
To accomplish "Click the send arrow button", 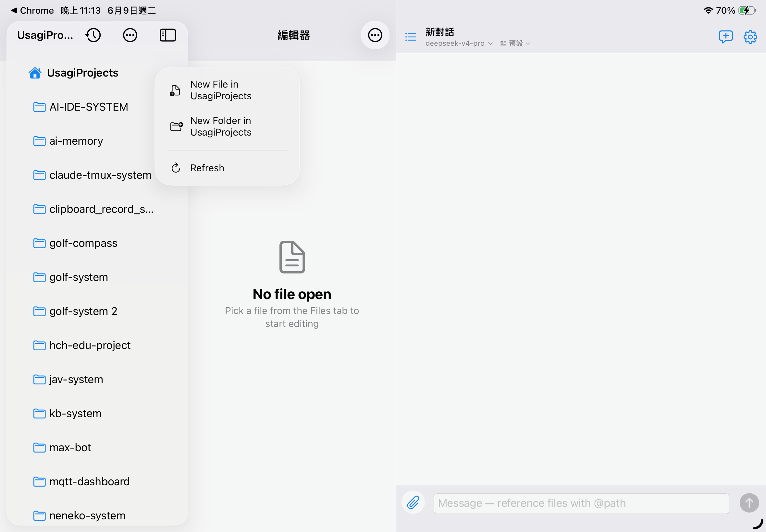I will [x=749, y=503].
